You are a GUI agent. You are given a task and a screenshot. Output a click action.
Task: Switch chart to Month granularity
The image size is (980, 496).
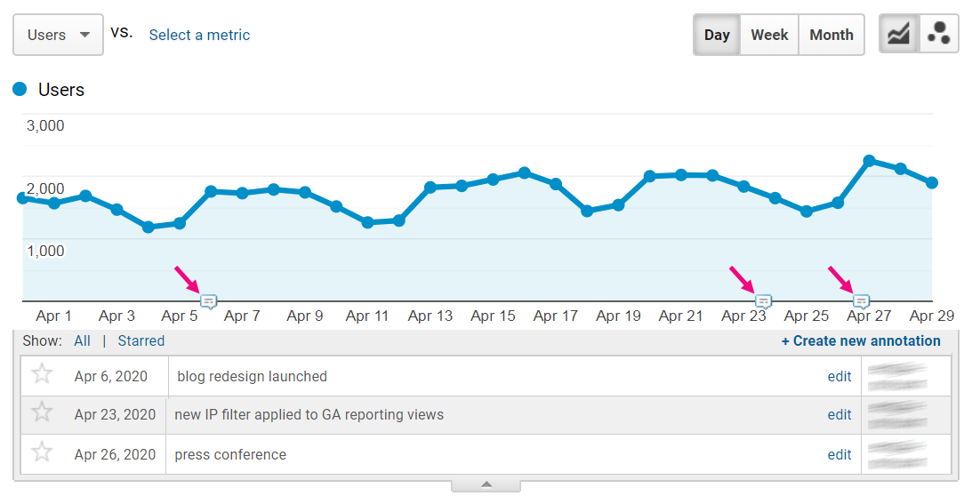click(x=831, y=35)
